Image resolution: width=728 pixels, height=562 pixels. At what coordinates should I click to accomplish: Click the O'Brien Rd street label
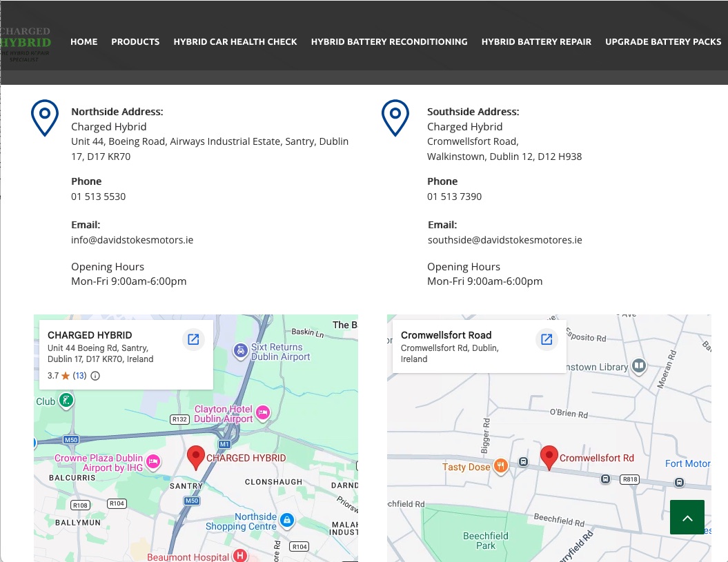569,414
